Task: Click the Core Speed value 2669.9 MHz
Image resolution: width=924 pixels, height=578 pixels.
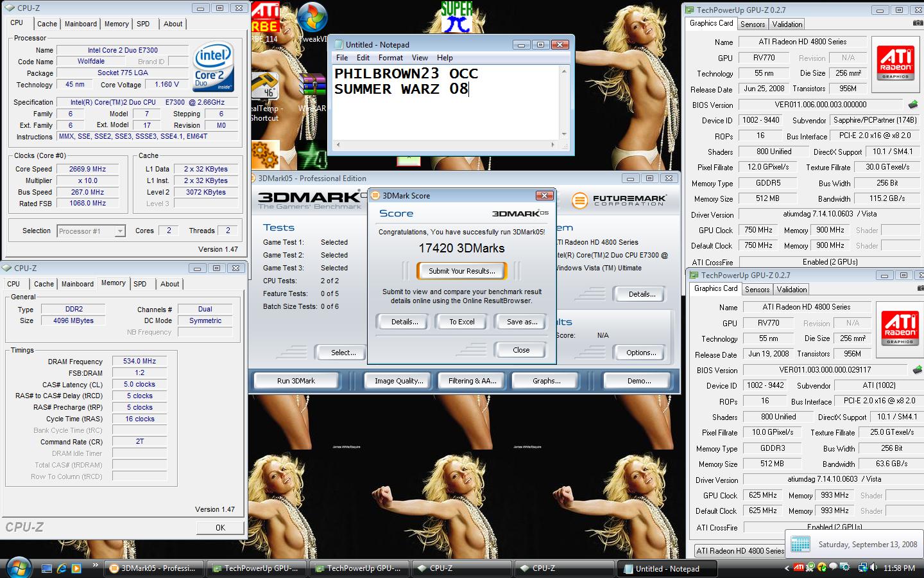Action: 87,169
